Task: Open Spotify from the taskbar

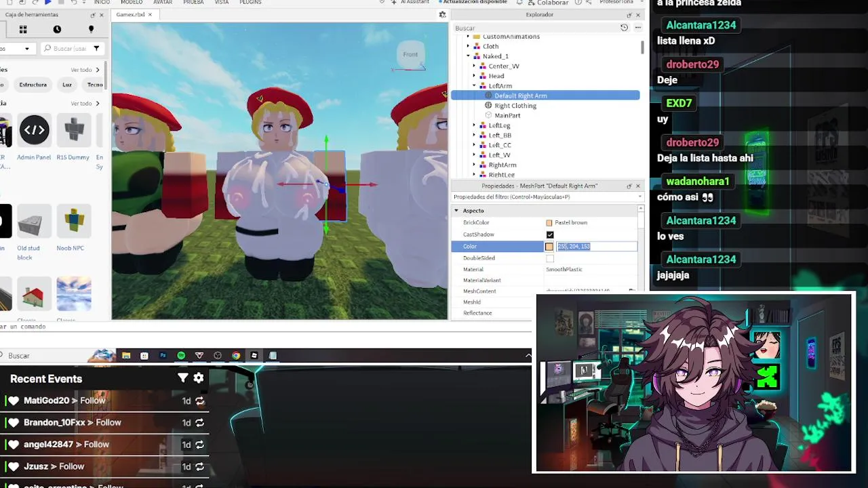Action: click(x=181, y=355)
